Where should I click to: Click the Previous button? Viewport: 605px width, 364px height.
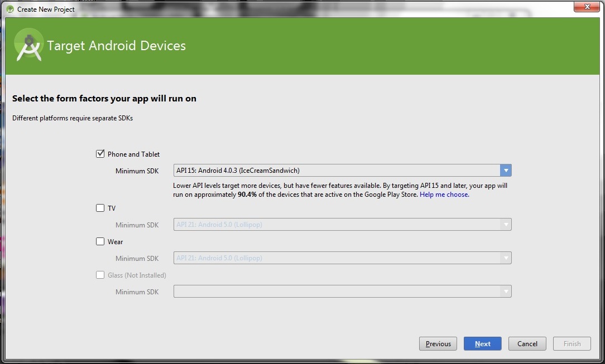tap(438, 343)
